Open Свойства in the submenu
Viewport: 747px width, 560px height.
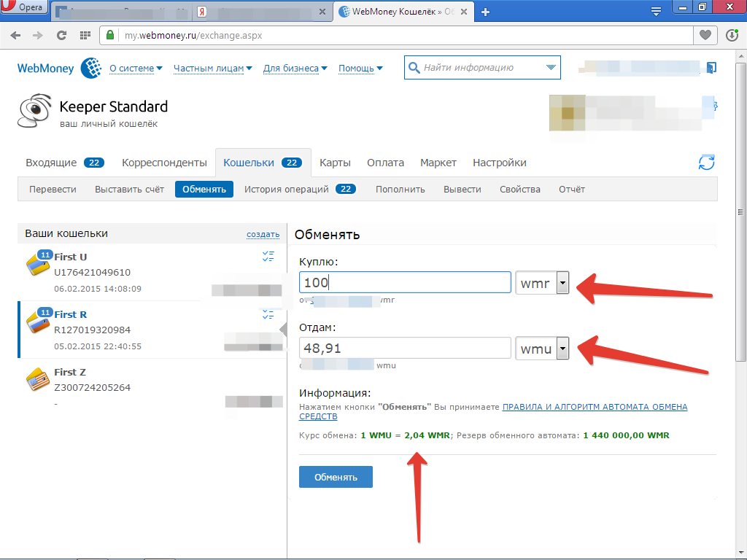[x=519, y=190]
